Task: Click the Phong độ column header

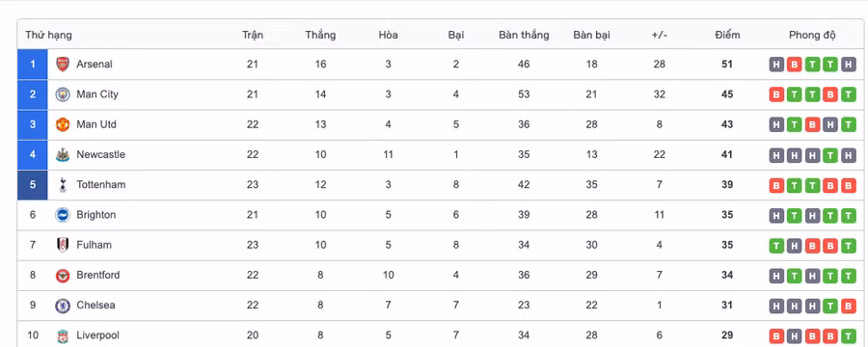Action: [x=812, y=35]
